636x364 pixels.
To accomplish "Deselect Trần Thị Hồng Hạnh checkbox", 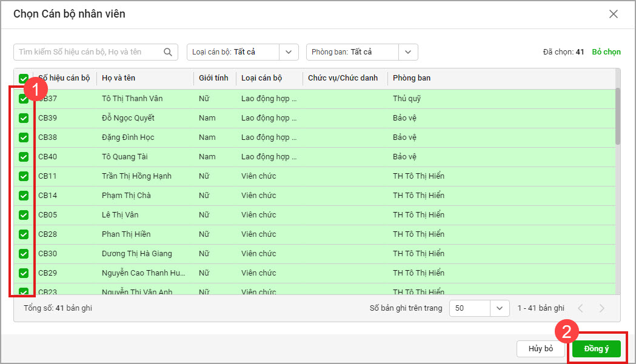I will tap(24, 176).
